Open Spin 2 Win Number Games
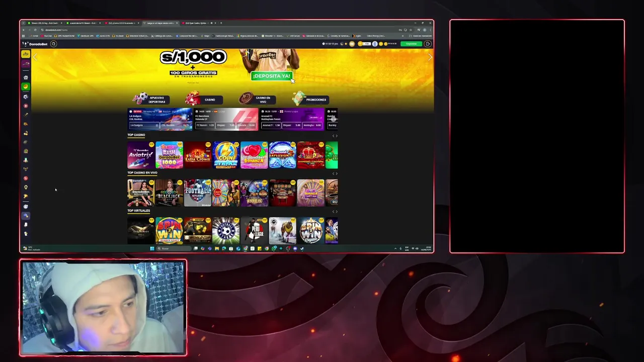The width and height of the screenshot is (644, 362). click(169, 230)
